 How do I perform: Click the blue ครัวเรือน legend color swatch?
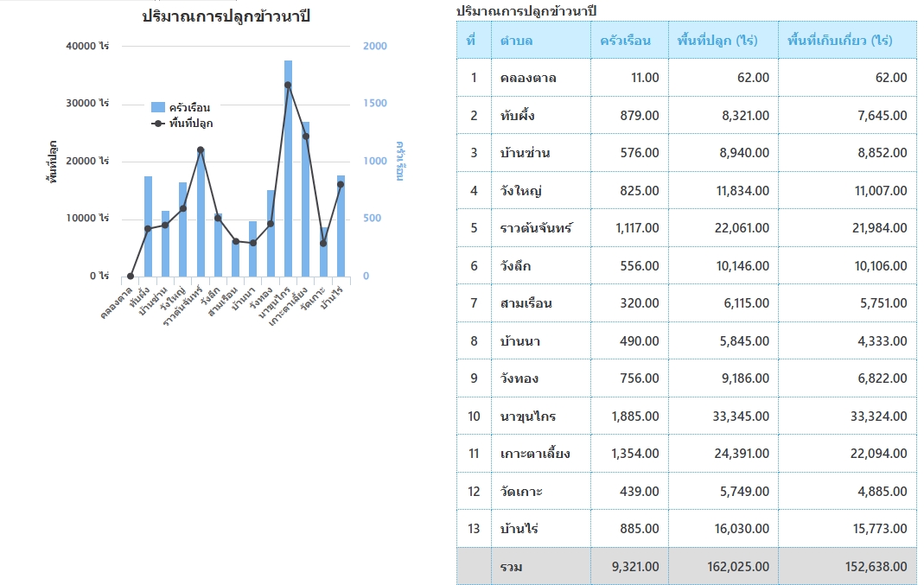point(157,108)
